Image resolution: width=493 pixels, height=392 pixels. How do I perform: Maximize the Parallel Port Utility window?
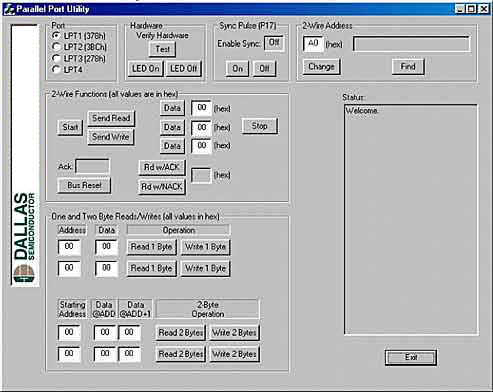click(472, 9)
